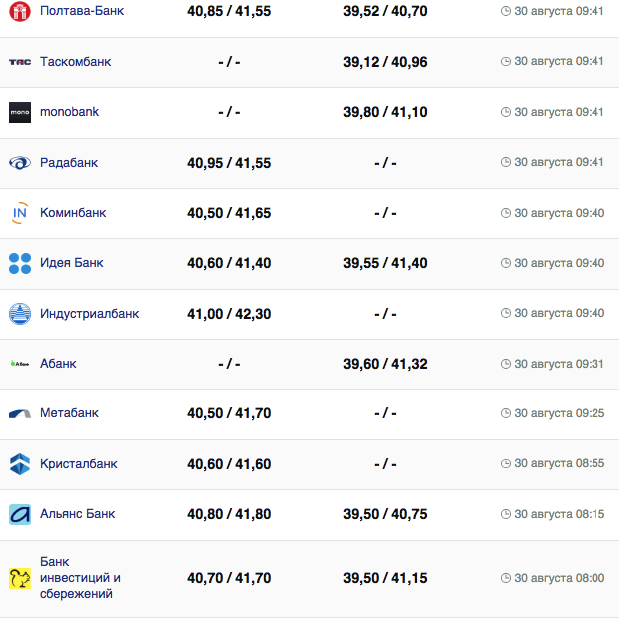Click Индустриалбанк rate 41,00 / 42,30

pos(229,314)
